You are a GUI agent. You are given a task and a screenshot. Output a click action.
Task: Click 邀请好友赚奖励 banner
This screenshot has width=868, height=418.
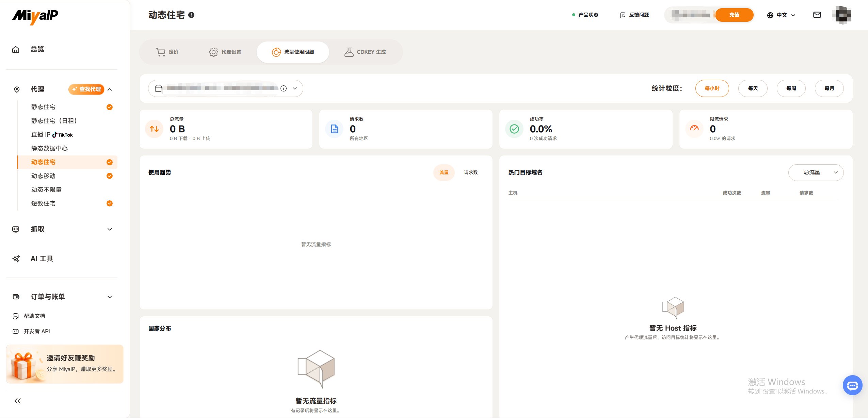click(x=65, y=364)
